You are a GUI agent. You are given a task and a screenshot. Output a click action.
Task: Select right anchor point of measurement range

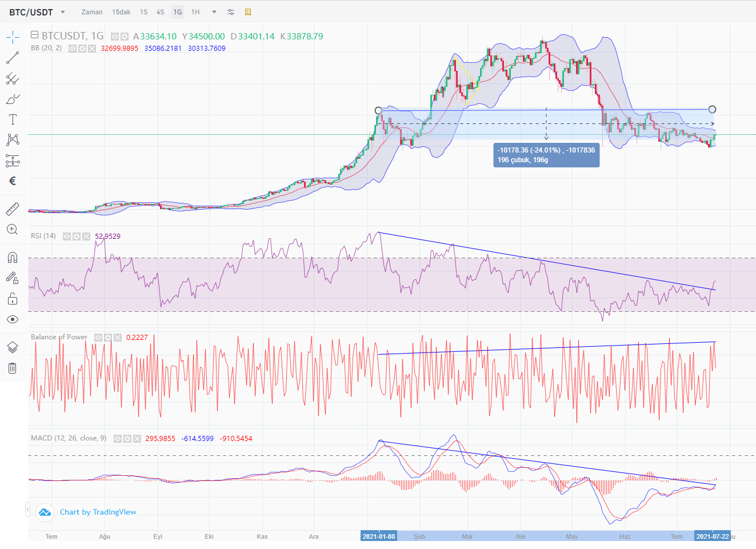pyautogui.click(x=712, y=109)
